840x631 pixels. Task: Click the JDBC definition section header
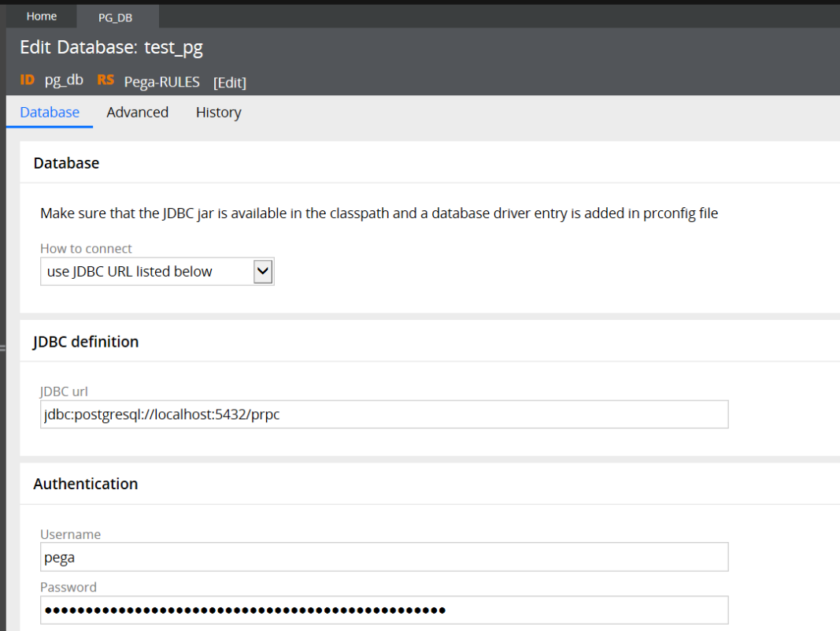(x=86, y=342)
